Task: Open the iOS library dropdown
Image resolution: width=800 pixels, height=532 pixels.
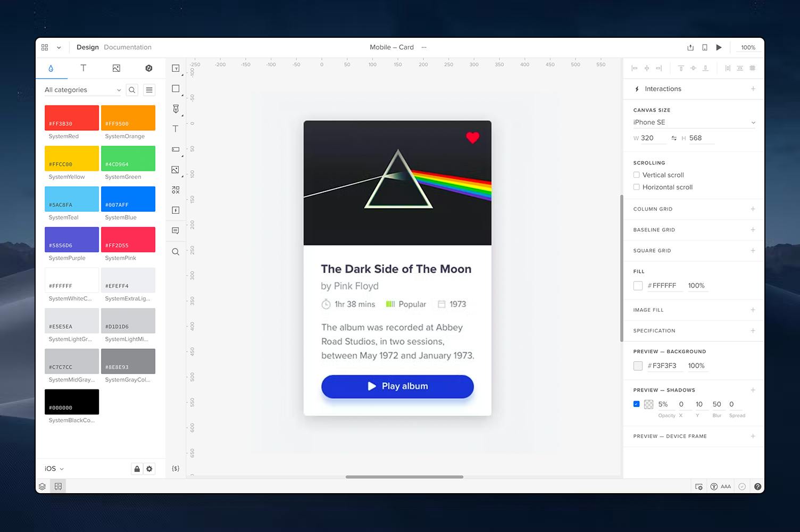Action: tap(53, 468)
